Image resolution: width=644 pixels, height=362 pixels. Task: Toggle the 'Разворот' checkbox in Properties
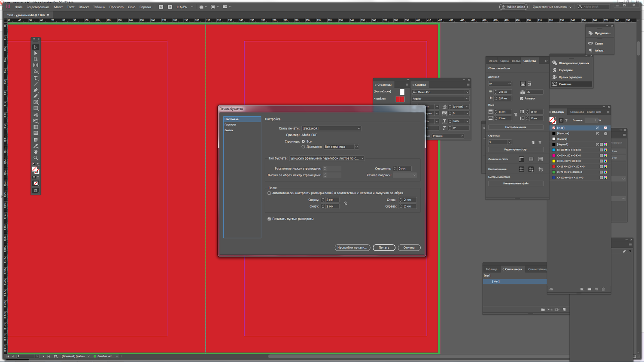(522, 99)
